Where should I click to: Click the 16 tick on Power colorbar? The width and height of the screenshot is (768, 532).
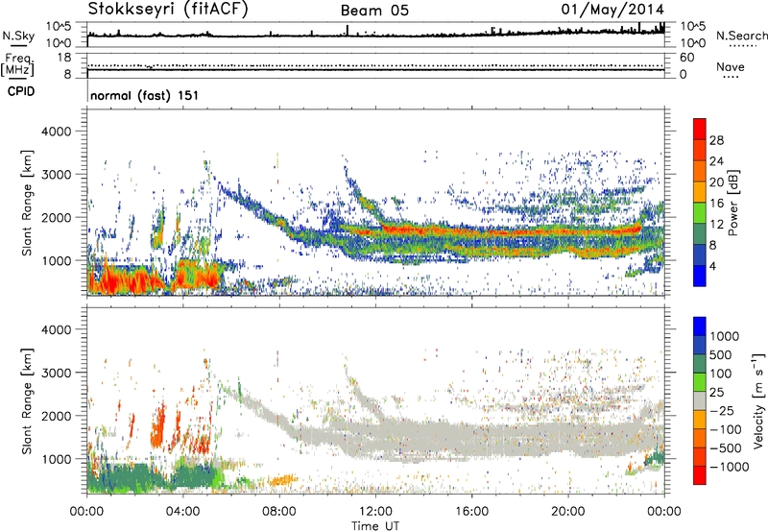(x=716, y=204)
